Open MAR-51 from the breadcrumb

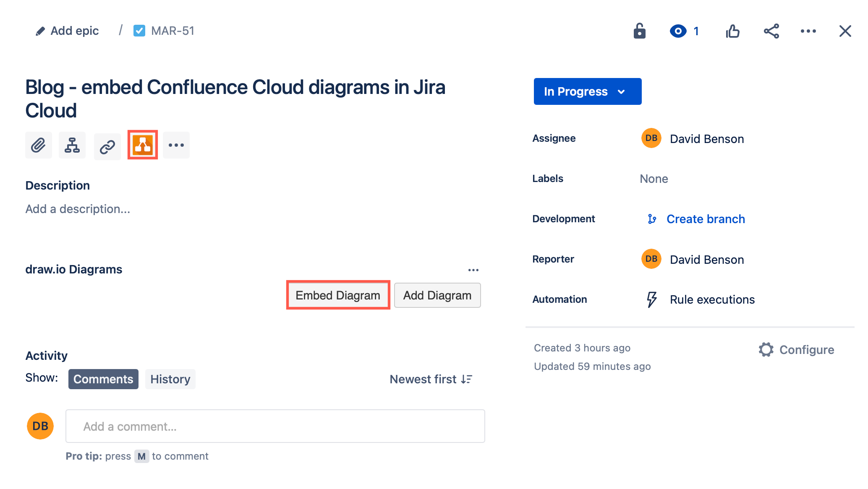coord(172,30)
